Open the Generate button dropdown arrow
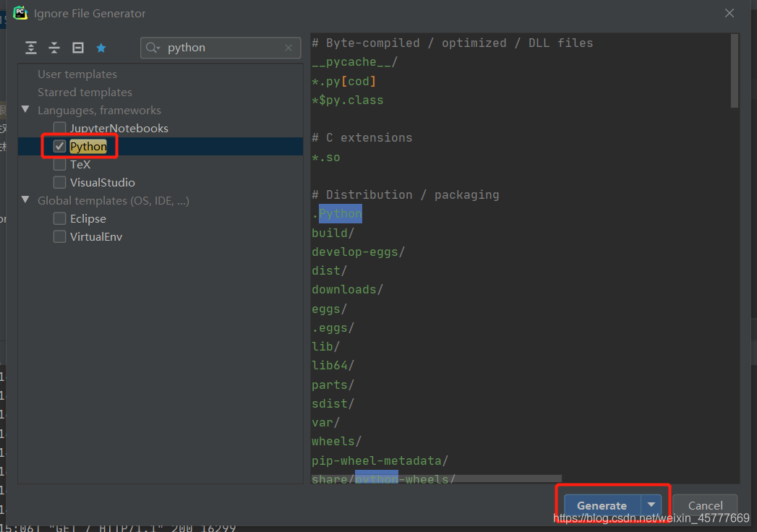This screenshot has height=532, width=757. pos(651,505)
